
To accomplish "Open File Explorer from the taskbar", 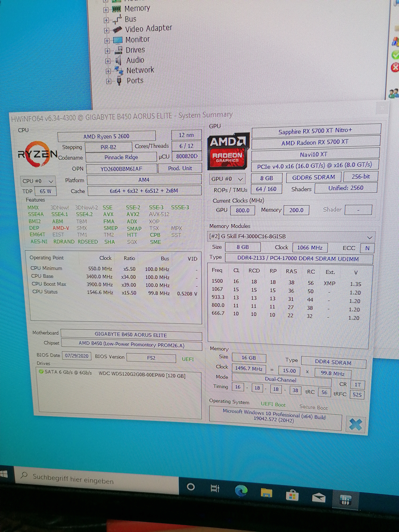I will [266, 492].
